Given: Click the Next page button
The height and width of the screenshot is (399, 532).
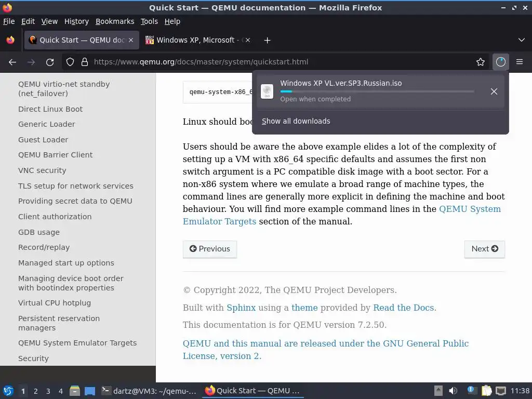Looking at the screenshot, I should [485, 249].
